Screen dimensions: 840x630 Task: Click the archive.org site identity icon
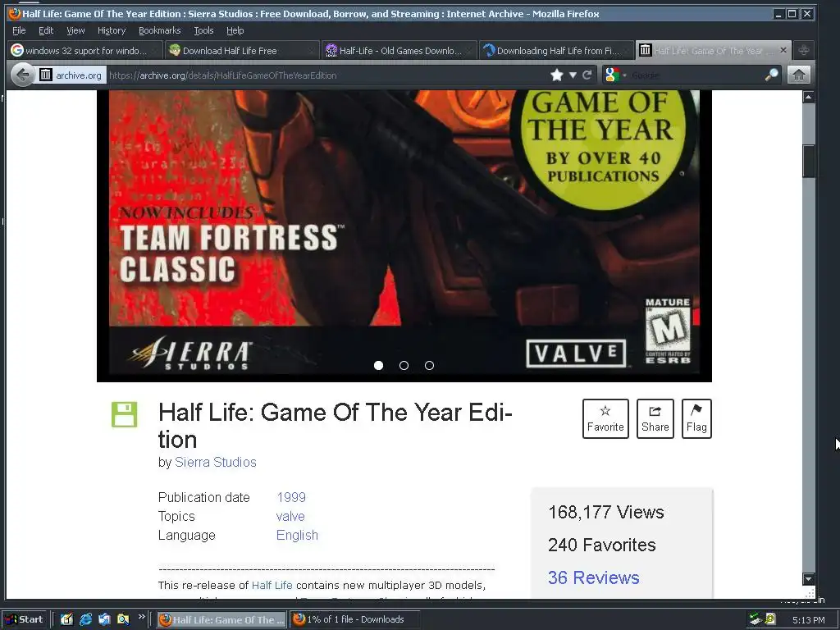46,75
